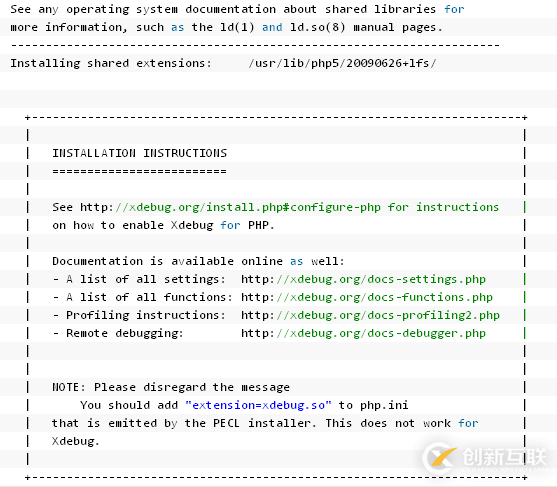The image size is (557, 487).
Task: Click the text "Profiling instructions:"
Action: coord(146,315)
